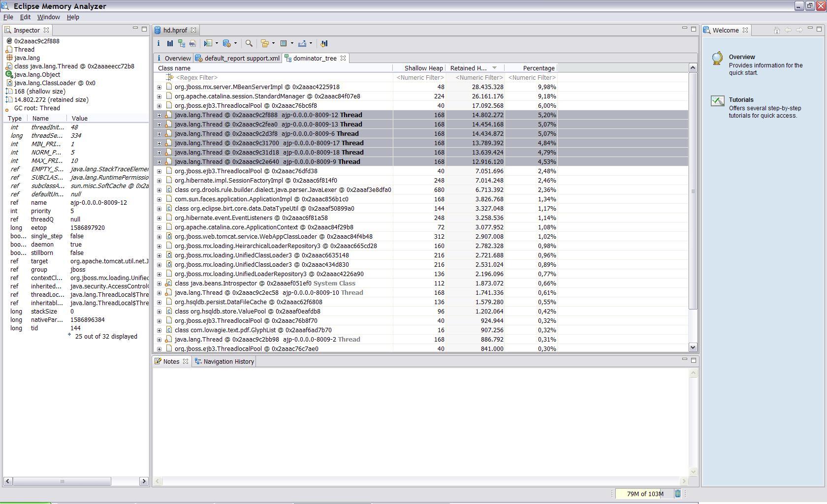Screen dimensions: 827x504
Task: Close the Notes view tab
Action: pos(186,361)
